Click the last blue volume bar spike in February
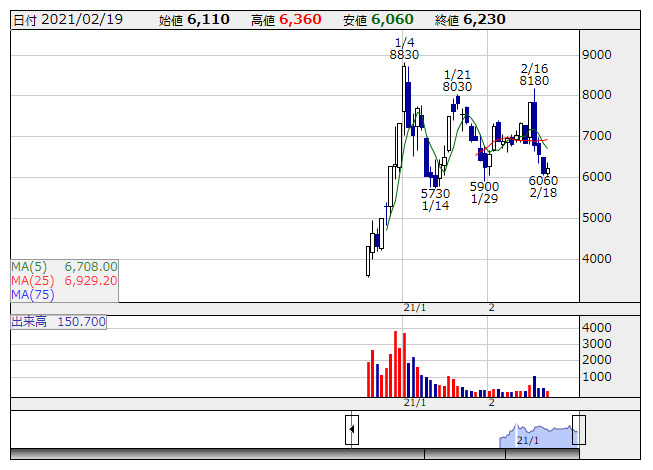Viewport: 653px width, 470px height. point(534,387)
